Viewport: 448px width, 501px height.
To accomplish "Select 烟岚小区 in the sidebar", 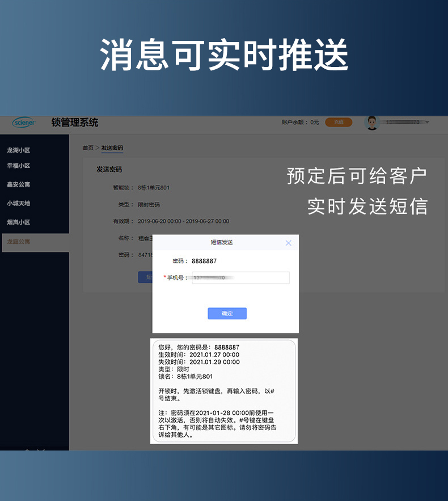I will tap(19, 222).
